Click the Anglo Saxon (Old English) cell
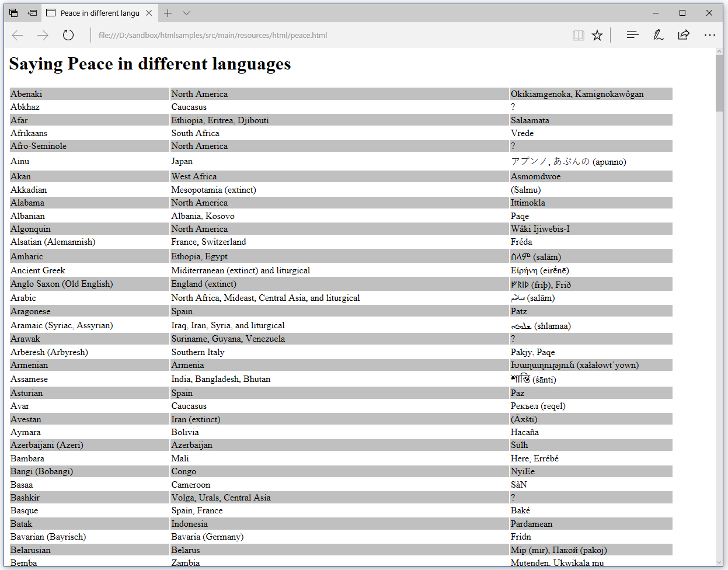The height and width of the screenshot is (570, 728). [x=89, y=284]
